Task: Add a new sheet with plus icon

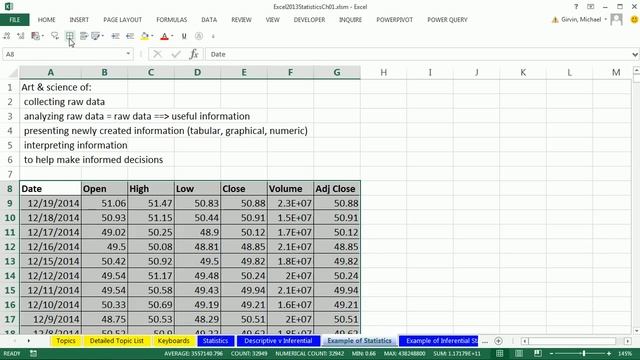Action: point(498,341)
